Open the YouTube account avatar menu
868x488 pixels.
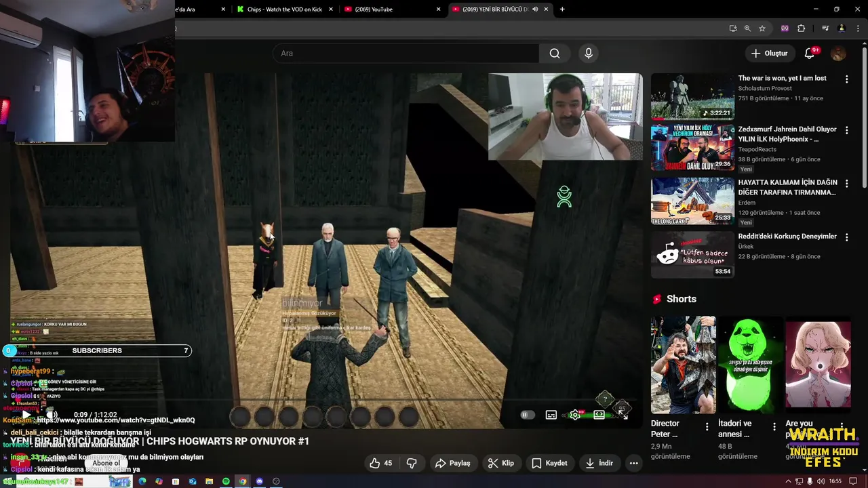[x=839, y=54]
